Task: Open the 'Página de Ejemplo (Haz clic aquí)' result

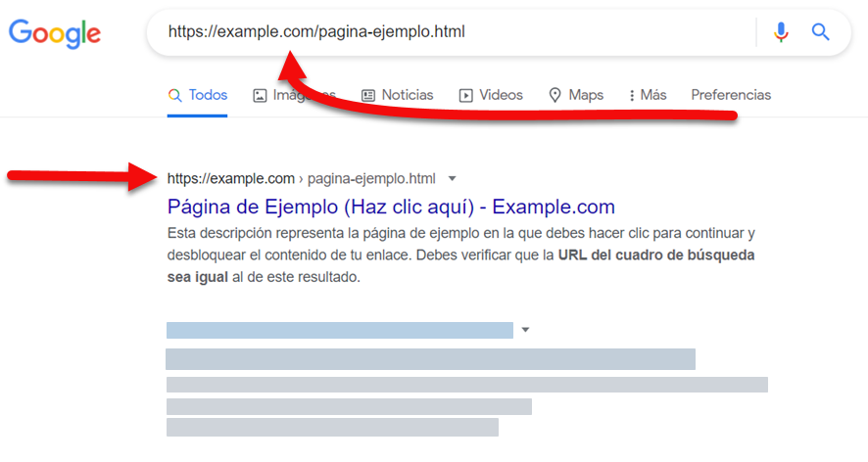Action: click(x=391, y=207)
